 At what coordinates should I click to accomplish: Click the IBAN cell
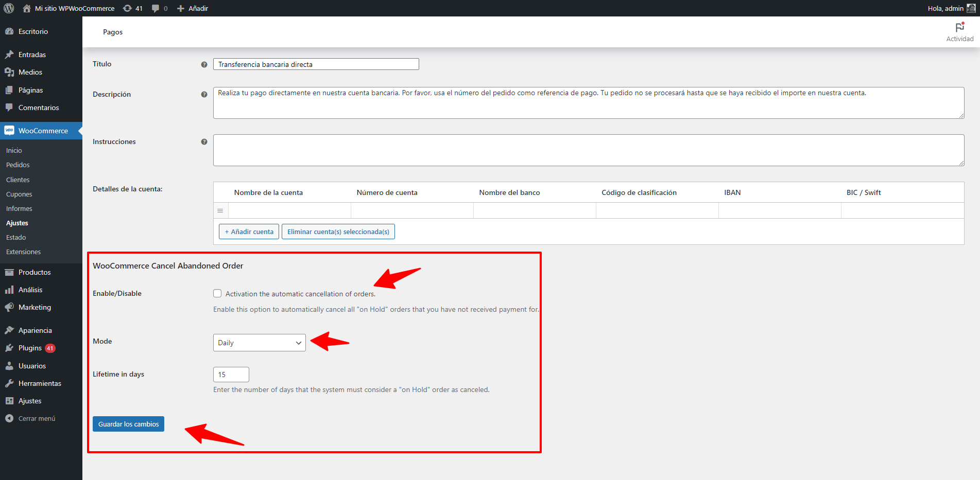tap(780, 210)
